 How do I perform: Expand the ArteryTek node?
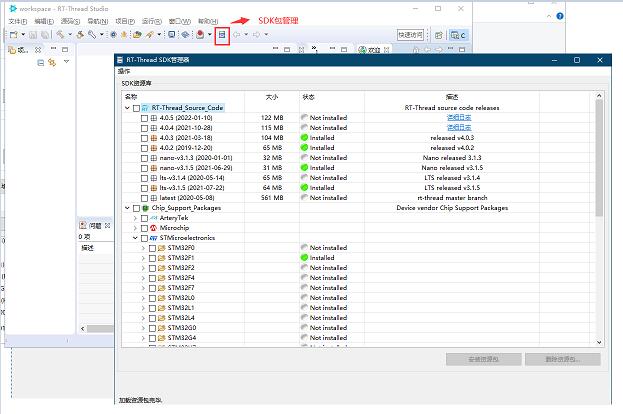click(135, 218)
